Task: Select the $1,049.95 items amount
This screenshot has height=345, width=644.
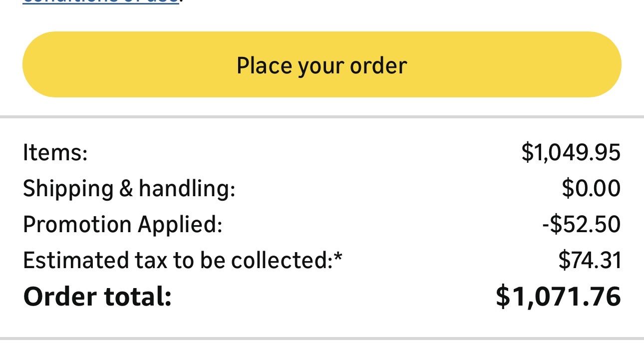Action: 571,152
